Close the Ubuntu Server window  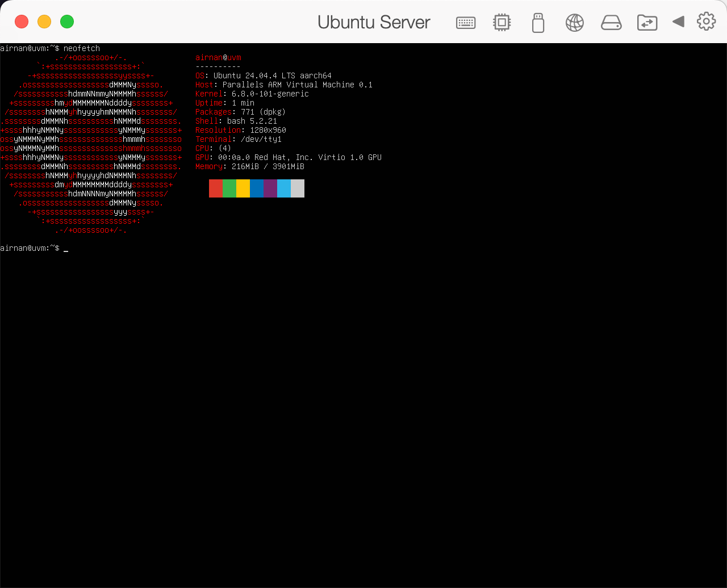click(x=22, y=22)
